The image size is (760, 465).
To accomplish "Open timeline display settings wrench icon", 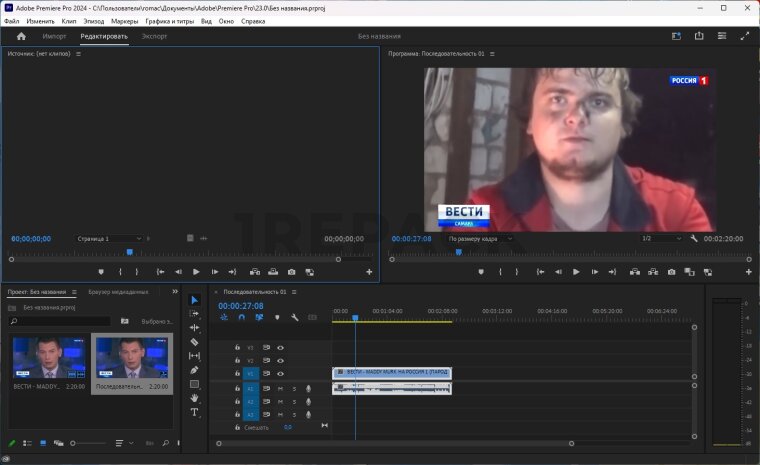I will click(294, 317).
